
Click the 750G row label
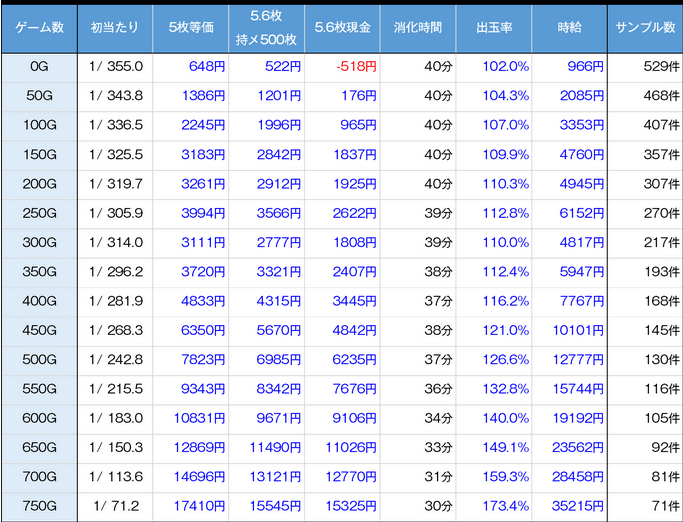click(39, 505)
